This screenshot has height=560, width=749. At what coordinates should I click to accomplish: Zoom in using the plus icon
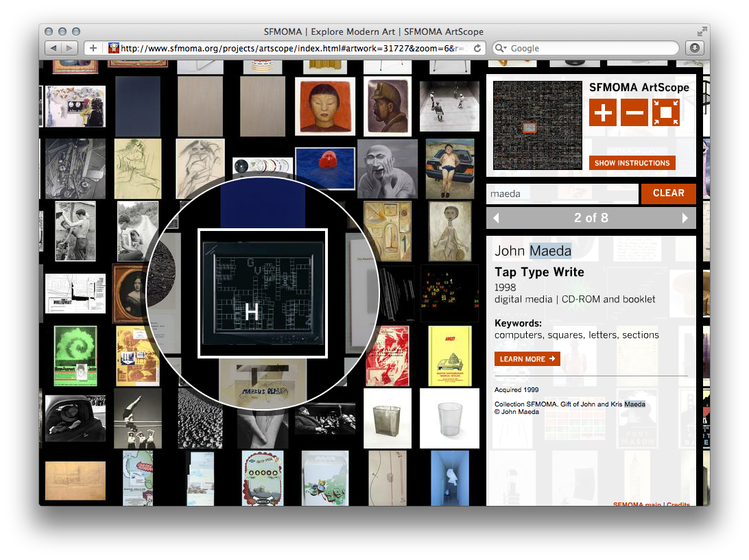click(602, 111)
